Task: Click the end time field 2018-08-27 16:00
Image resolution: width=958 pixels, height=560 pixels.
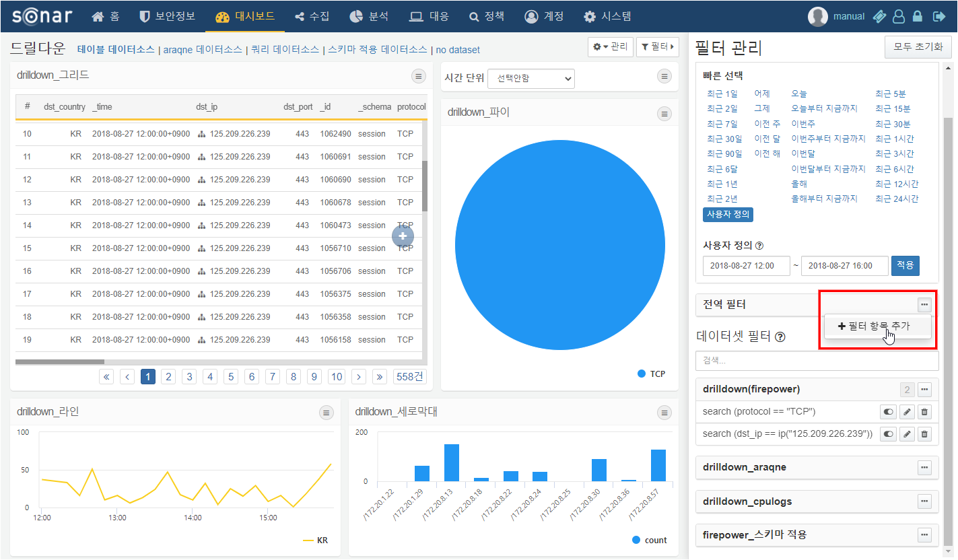Action: click(845, 265)
